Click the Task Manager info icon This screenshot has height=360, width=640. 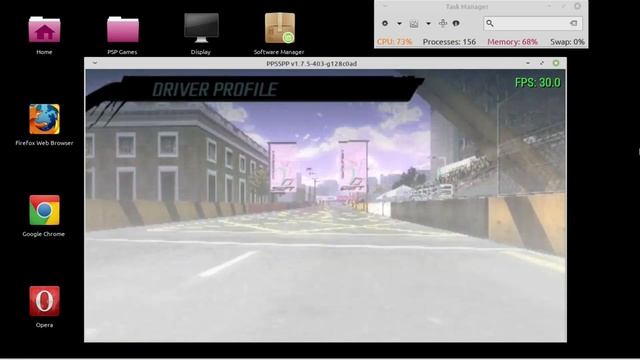456,24
